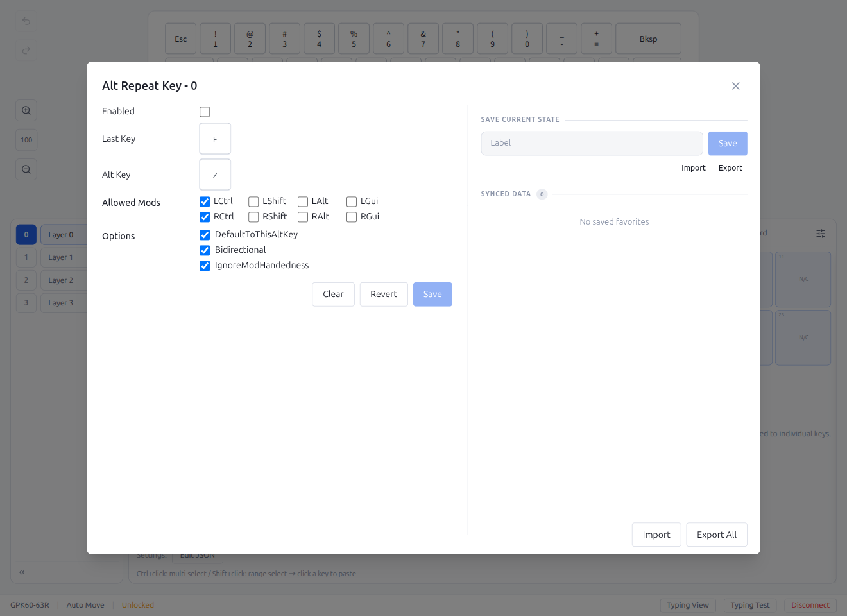
Task: Toggle the Enabled checkbox
Action: pyautogui.click(x=205, y=112)
